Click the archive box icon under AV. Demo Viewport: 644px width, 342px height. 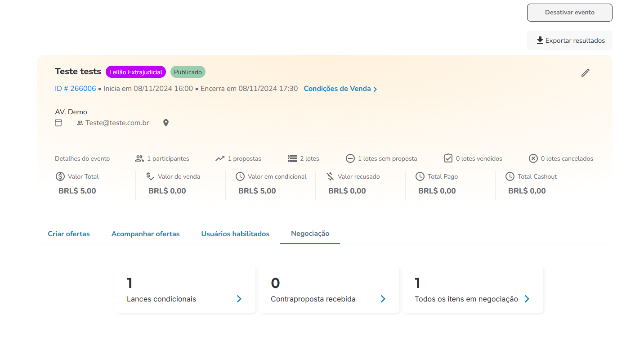click(58, 123)
